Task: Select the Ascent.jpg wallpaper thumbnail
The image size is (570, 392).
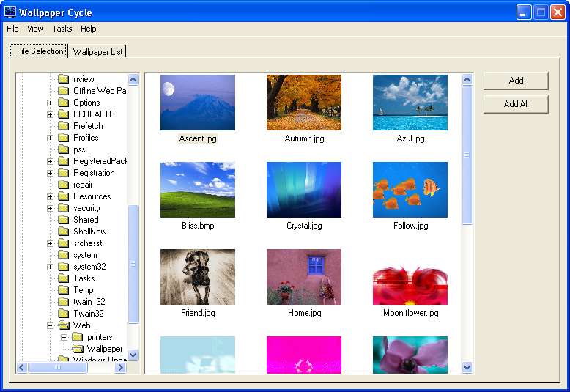Action: tap(198, 103)
